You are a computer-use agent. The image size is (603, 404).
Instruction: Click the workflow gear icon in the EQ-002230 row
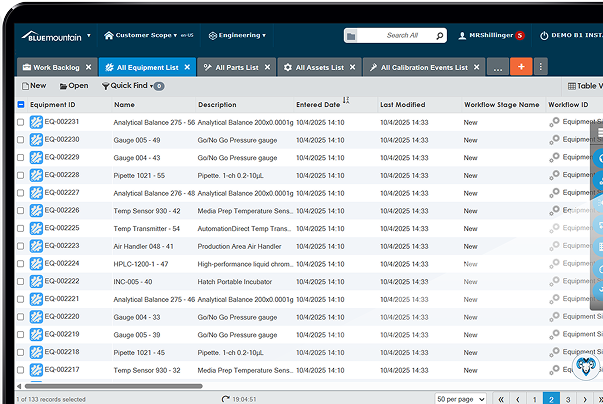[x=554, y=140]
